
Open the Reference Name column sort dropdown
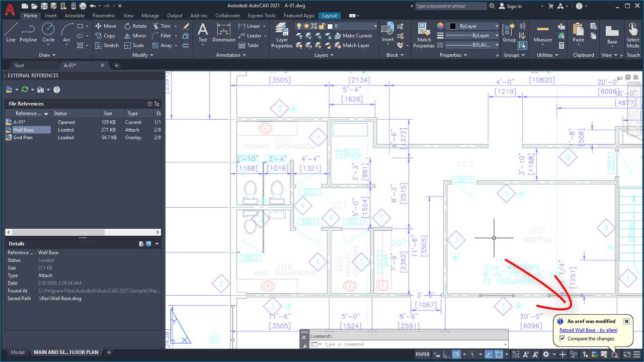point(45,113)
